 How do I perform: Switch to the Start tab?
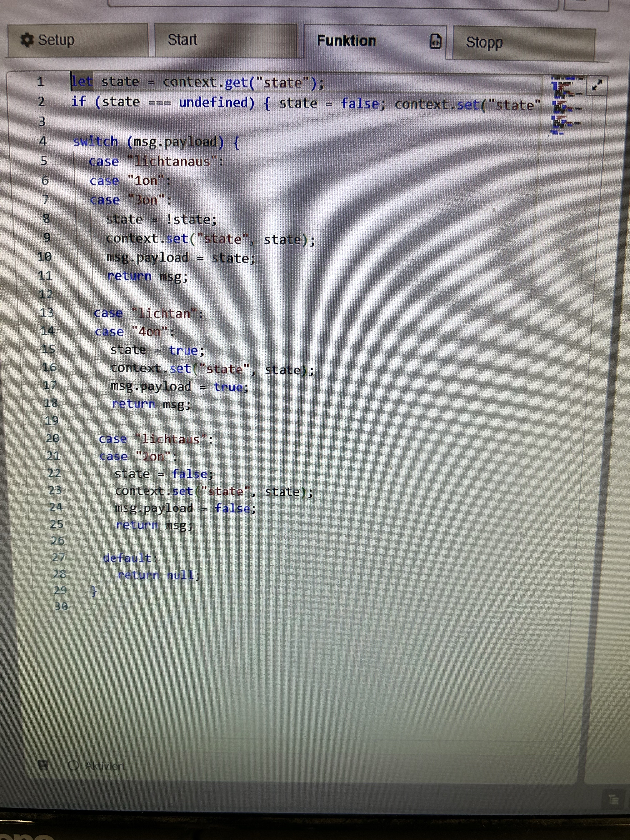tap(226, 40)
